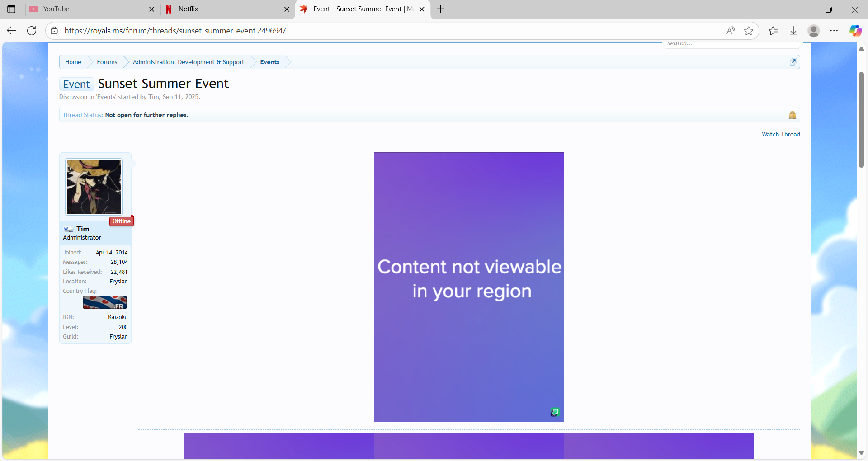Open a new tab
Screen dimensions: 868x461
tap(441, 9)
